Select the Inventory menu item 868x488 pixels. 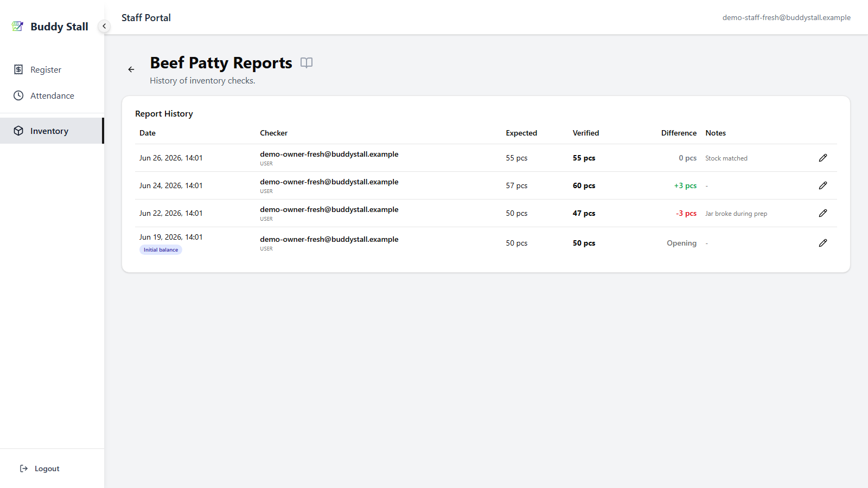pos(52,131)
